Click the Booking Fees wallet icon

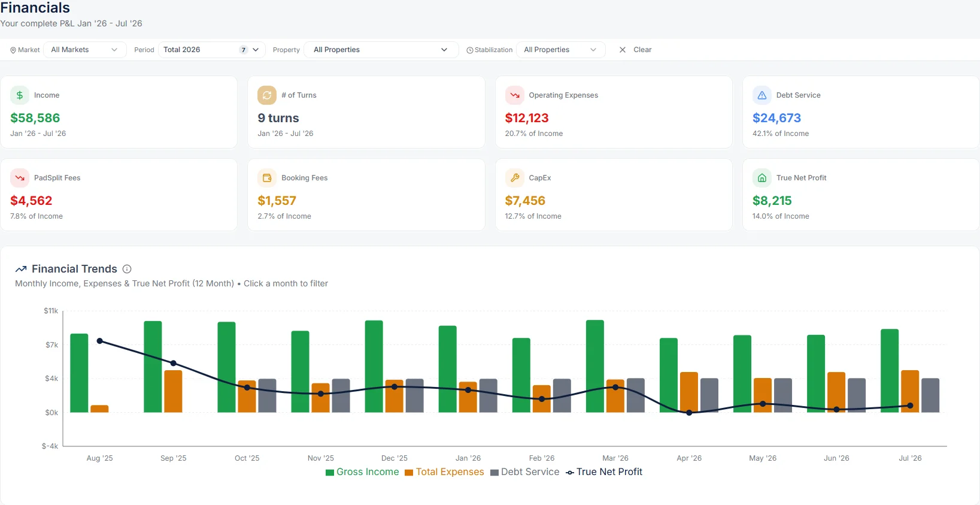267,178
